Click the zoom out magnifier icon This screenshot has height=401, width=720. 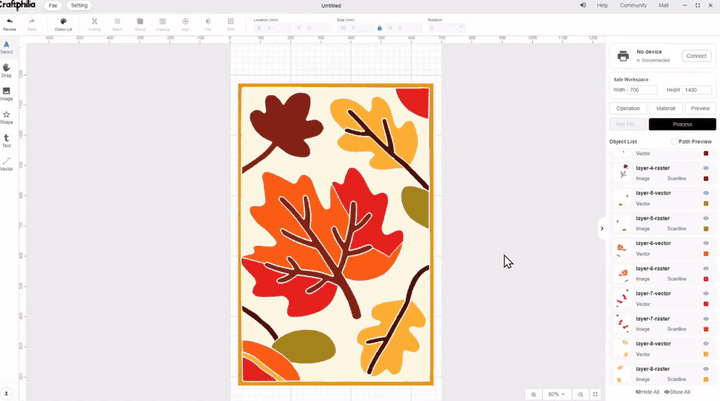pos(580,394)
